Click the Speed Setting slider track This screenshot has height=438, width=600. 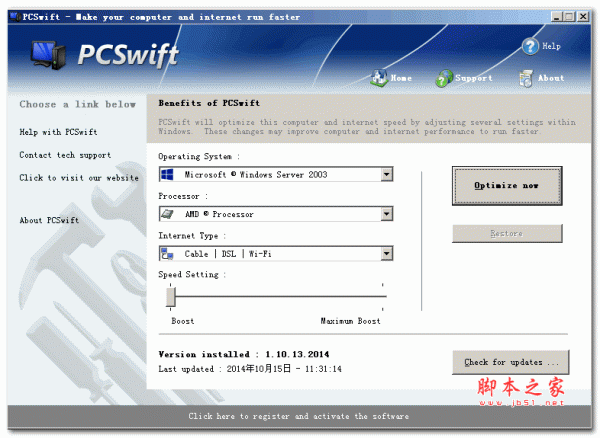click(x=278, y=296)
